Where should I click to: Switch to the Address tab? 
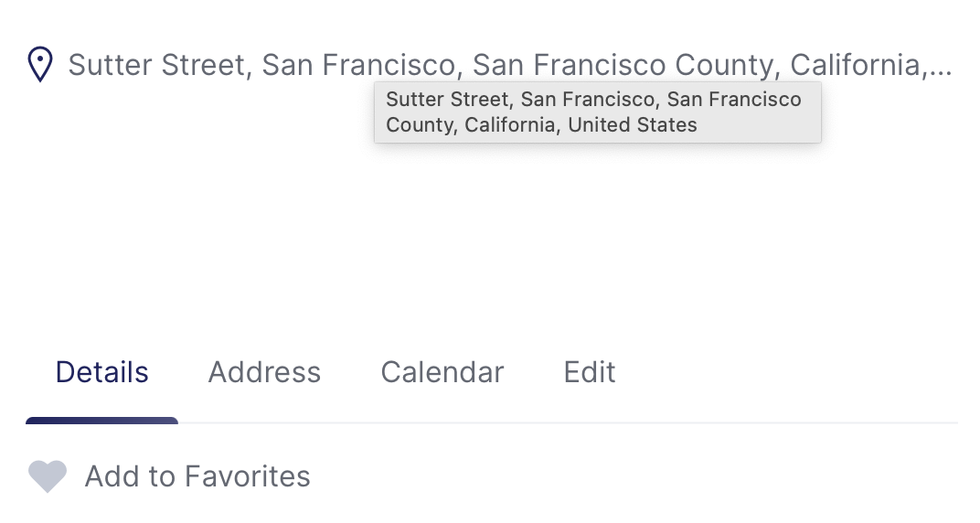pos(264,372)
